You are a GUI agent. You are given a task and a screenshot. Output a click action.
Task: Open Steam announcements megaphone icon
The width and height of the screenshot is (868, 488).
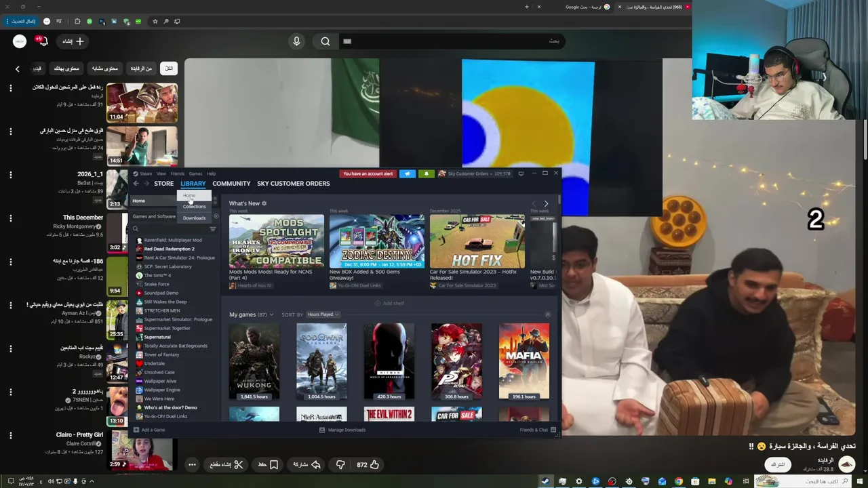tap(408, 174)
